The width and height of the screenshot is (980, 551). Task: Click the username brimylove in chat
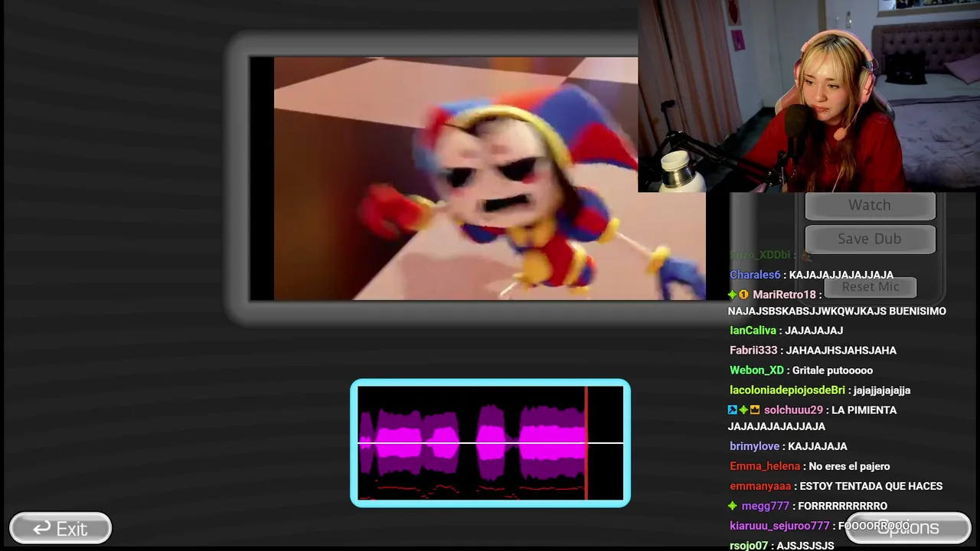click(754, 446)
